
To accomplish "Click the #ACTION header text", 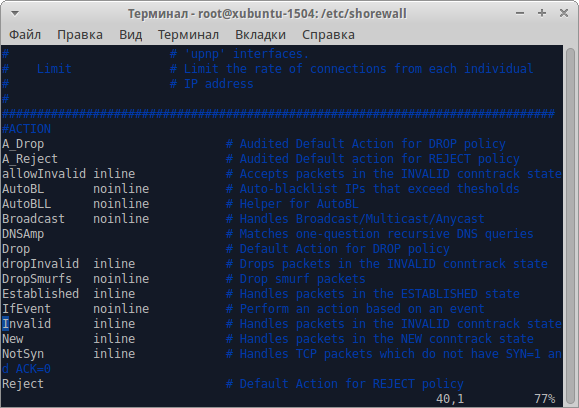I will pyautogui.click(x=27, y=129).
